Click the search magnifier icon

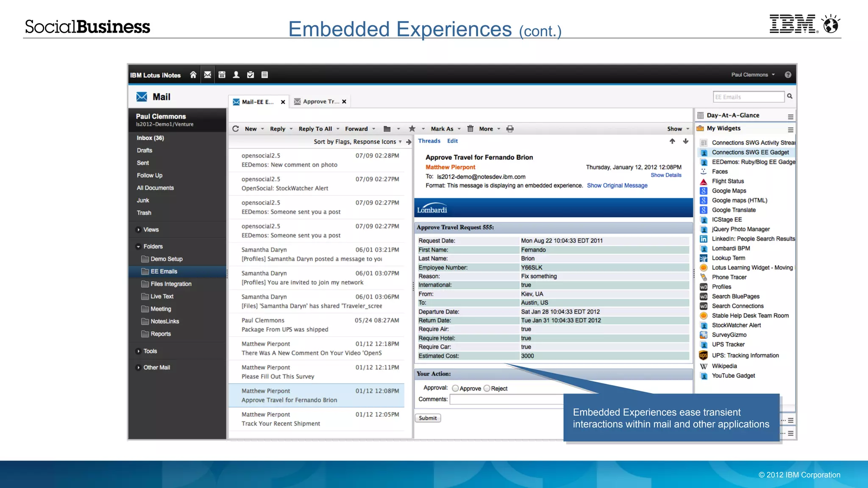pos(790,96)
